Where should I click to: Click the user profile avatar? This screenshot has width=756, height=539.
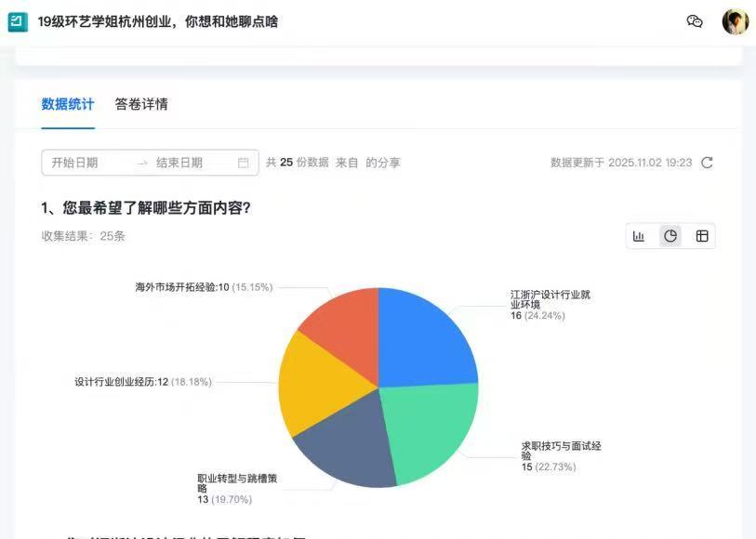pyautogui.click(x=735, y=21)
